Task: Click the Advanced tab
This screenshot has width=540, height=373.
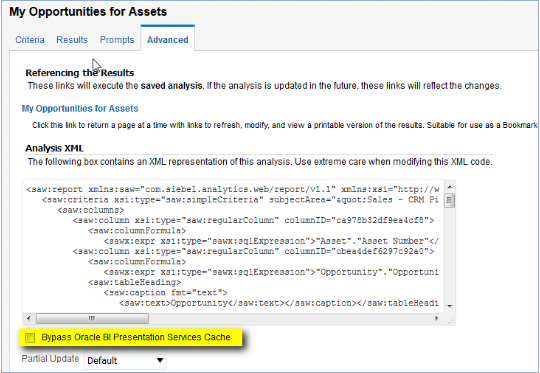Action: (168, 40)
